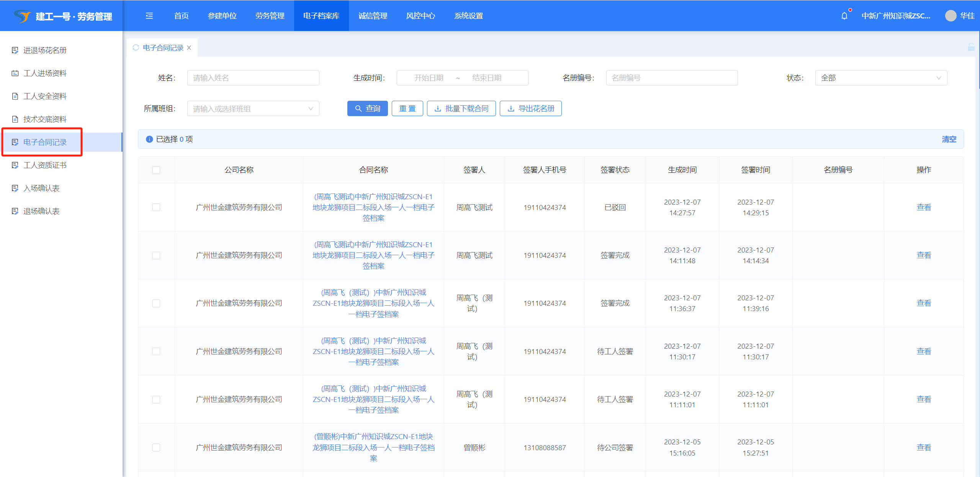Open 工人进场资料 sidebar item

pos(45,73)
